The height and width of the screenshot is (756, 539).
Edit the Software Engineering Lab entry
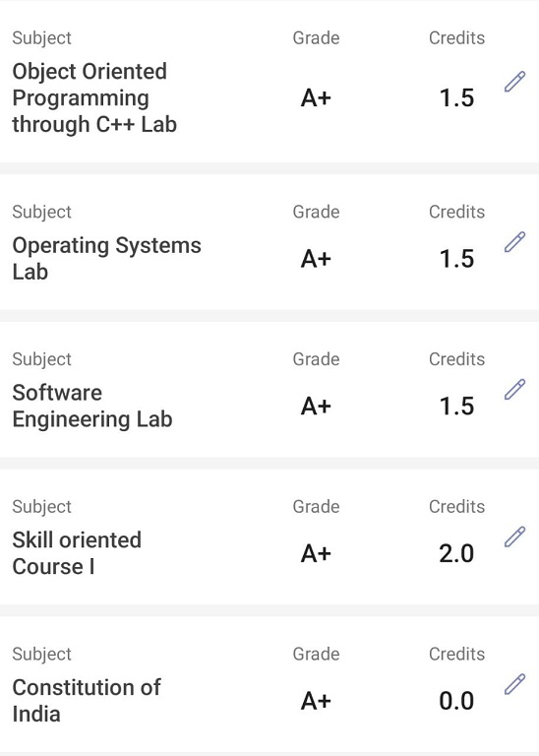[x=514, y=389]
